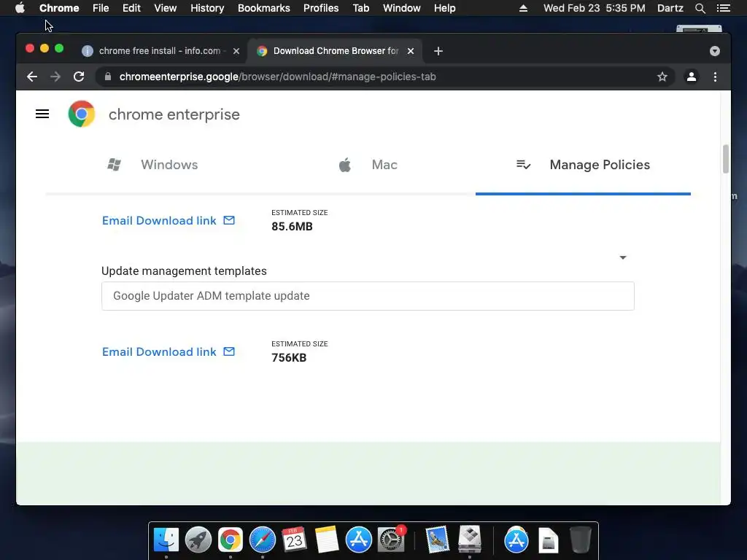Open the Chrome application menu
Image resolution: width=747 pixels, height=560 pixels.
pos(59,8)
